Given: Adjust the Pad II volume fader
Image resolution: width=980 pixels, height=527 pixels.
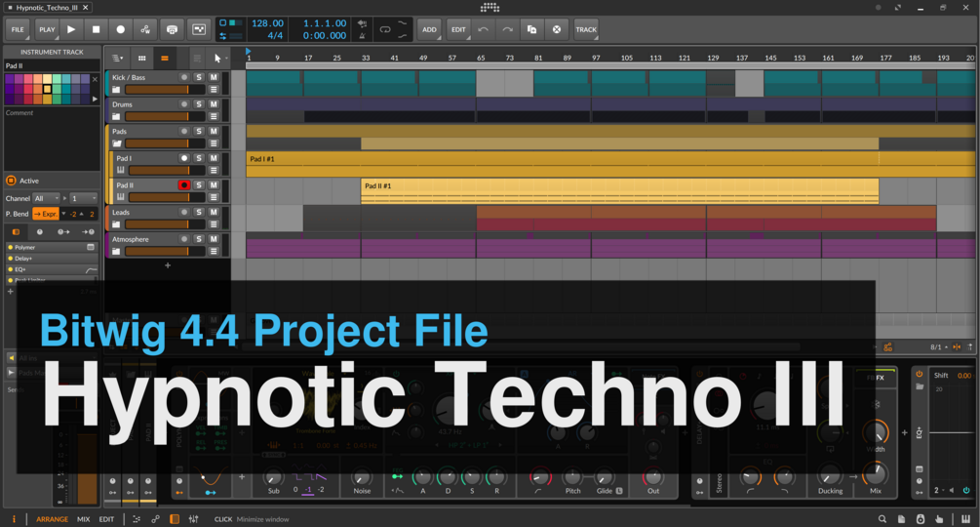Looking at the screenshot, I should [x=167, y=197].
